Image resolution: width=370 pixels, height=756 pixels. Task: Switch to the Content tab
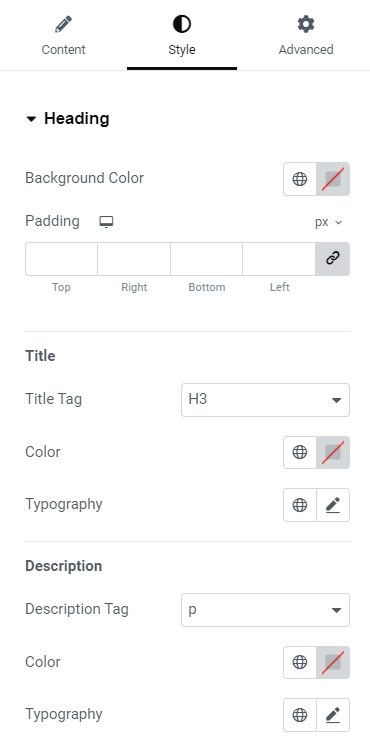tap(63, 36)
